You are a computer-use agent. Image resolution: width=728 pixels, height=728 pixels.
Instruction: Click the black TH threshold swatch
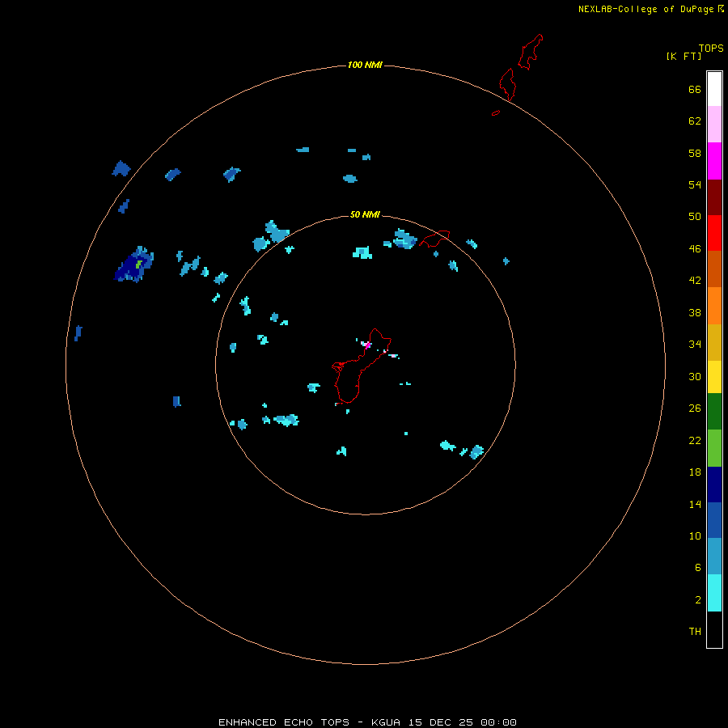click(714, 629)
